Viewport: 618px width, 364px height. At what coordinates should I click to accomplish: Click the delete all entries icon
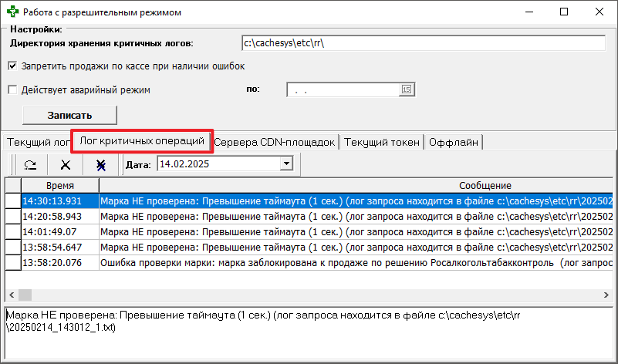coord(101,164)
